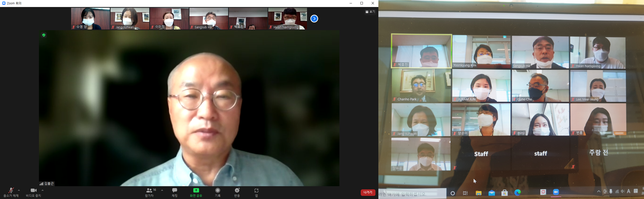Select Guho Cho tile in gallery view
The image size is (644, 199).
(540, 86)
